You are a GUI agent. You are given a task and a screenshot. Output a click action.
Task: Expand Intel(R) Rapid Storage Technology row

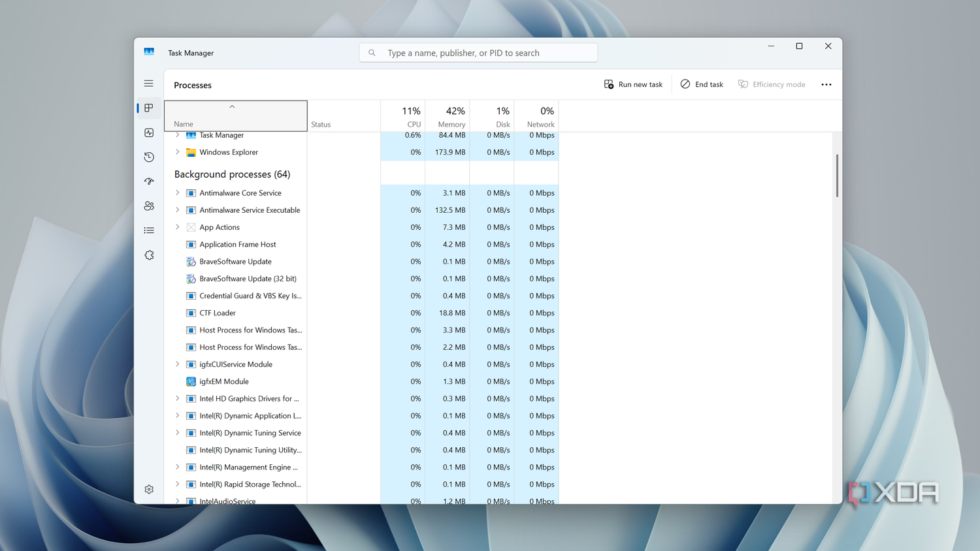177,484
